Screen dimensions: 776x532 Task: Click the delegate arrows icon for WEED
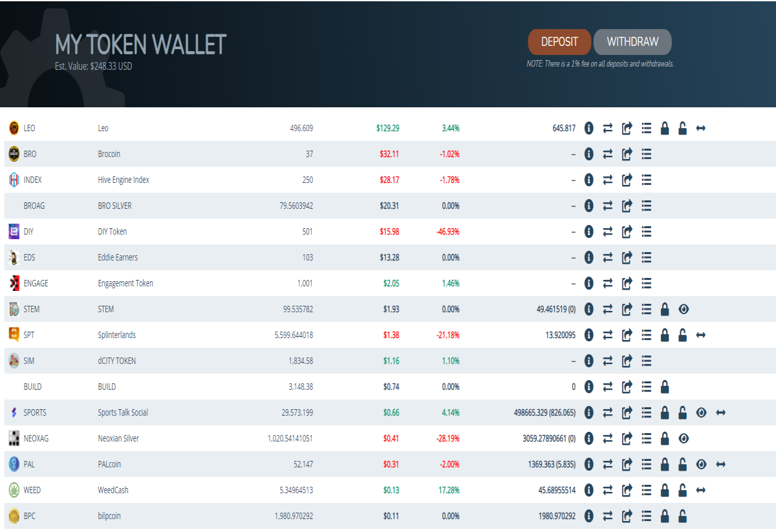[x=700, y=490]
